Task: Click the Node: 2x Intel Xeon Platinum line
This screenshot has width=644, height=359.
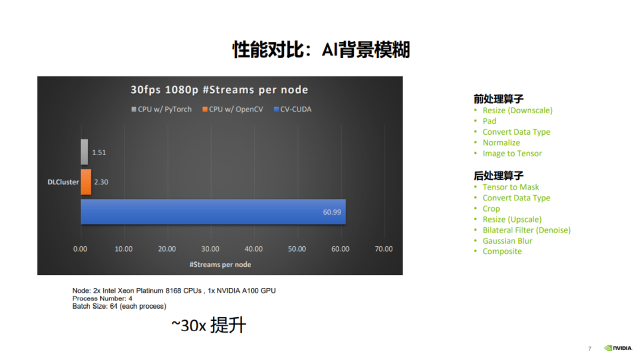Action: click(x=174, y=290)
